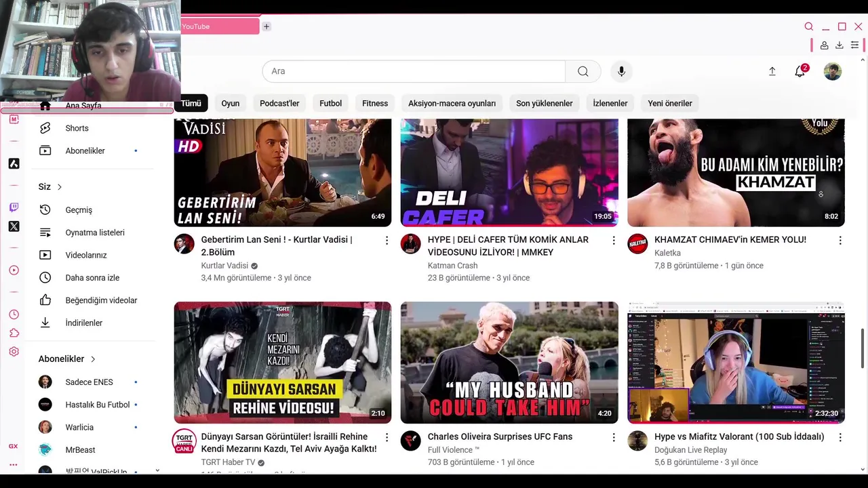The image size is (868, 488).
Task: Open Doğukan Live Replay channel name
Action: pyautogui.click(x=690, y=450)
